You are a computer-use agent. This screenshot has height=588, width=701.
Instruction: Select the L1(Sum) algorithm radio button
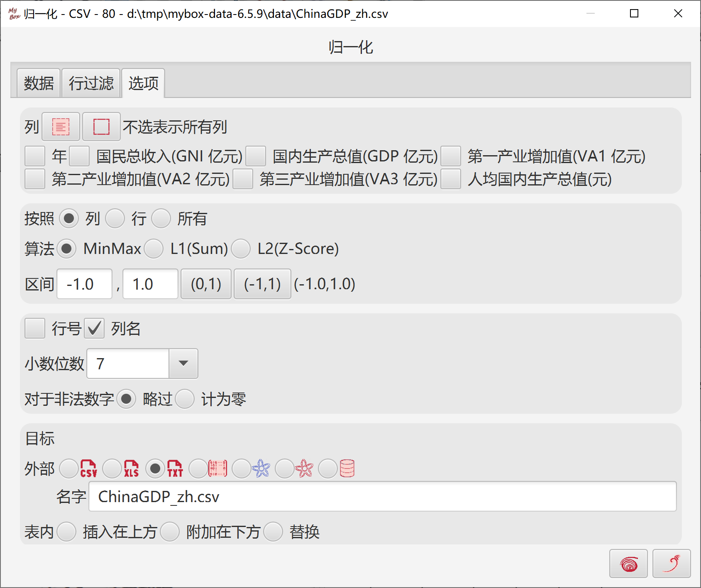(x=154, y=249)
